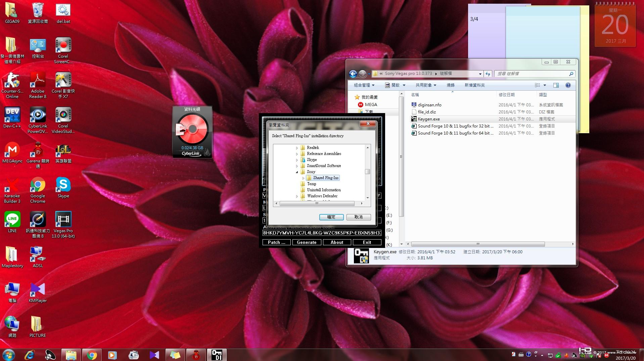Launch Vegas Pro 13.0 (64-bit) shortcut

coord(63,225)
